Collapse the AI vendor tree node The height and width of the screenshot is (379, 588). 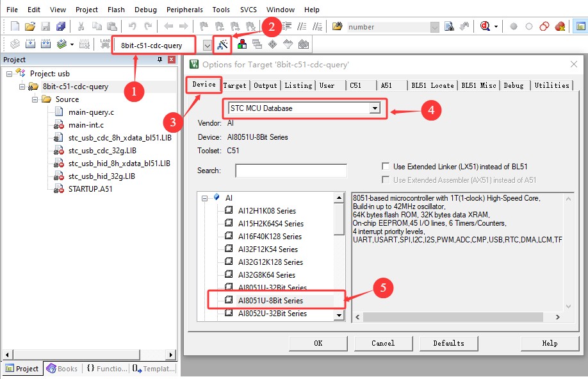coord(206,198)
